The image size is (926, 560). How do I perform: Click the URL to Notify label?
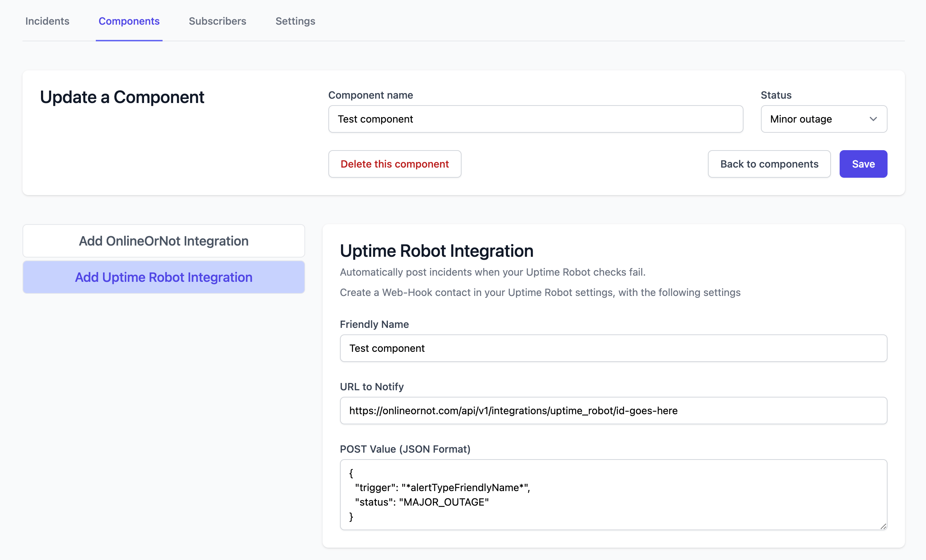coord(372,387)
